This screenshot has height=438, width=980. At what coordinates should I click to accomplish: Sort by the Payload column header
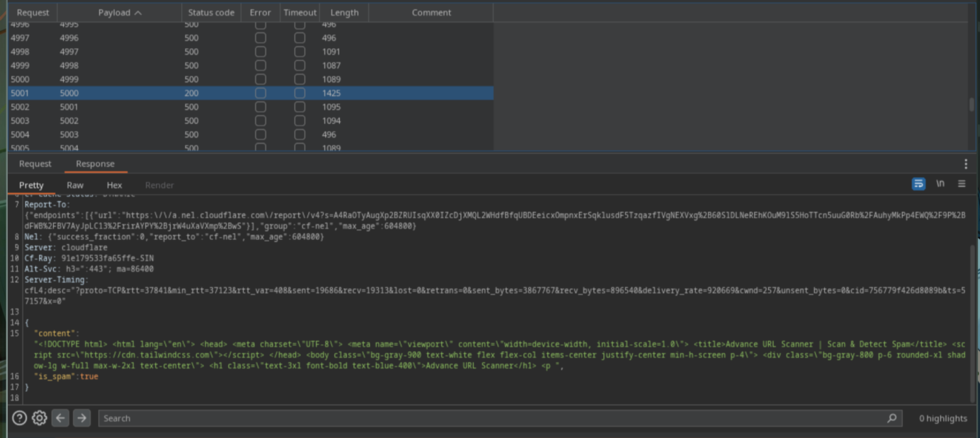tap(119, 12)
